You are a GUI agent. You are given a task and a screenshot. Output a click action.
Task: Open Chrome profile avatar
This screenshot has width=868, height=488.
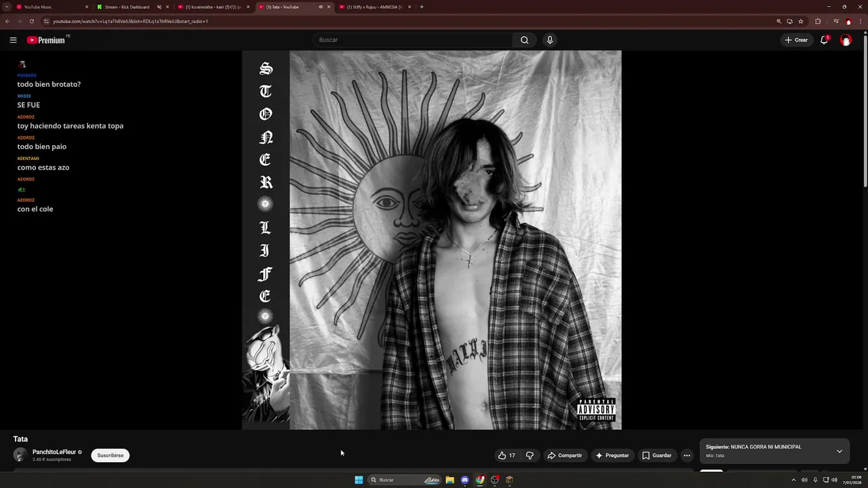(x=848, y=21)
